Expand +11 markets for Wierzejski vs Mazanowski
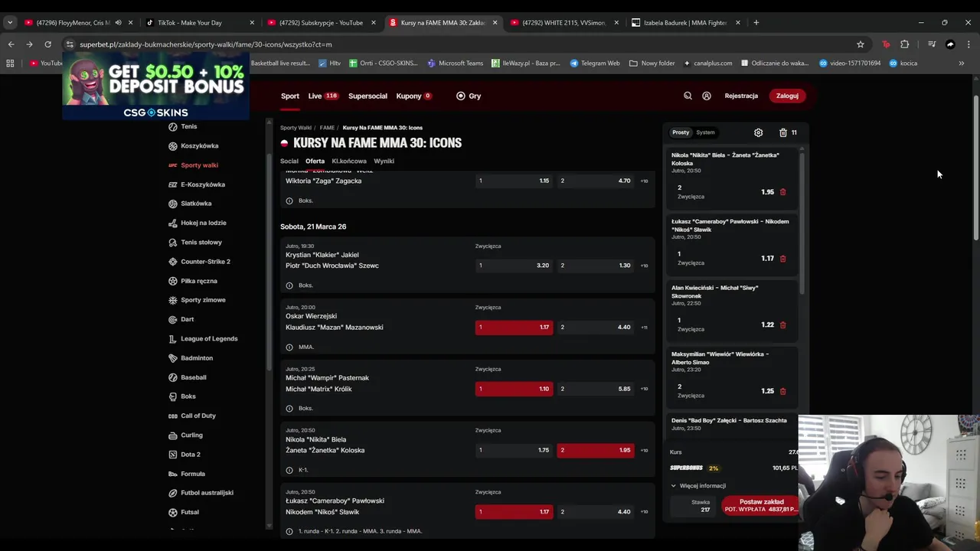The height and width of the screenshot is (551, 980). (644, 328)
